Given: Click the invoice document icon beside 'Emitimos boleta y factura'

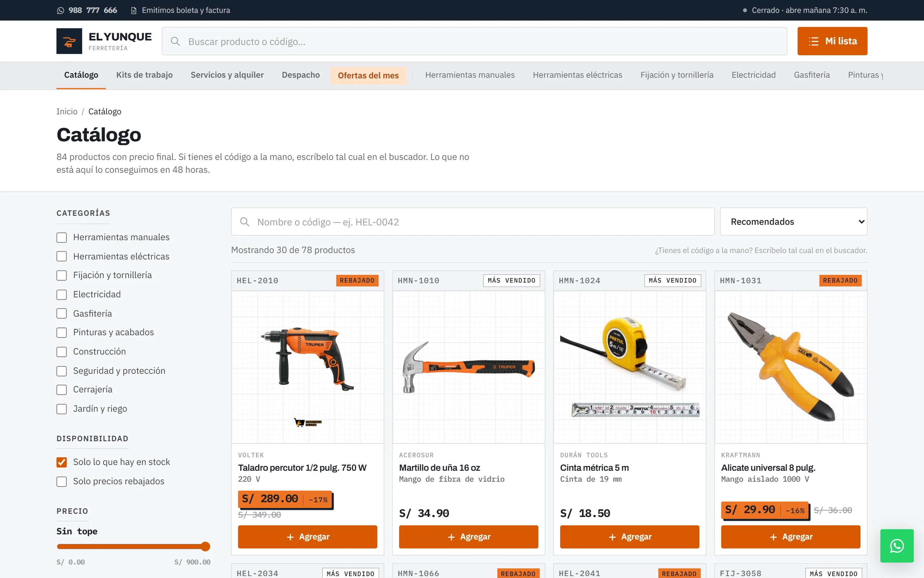Looking at the screenshot, I should [134, 10].
